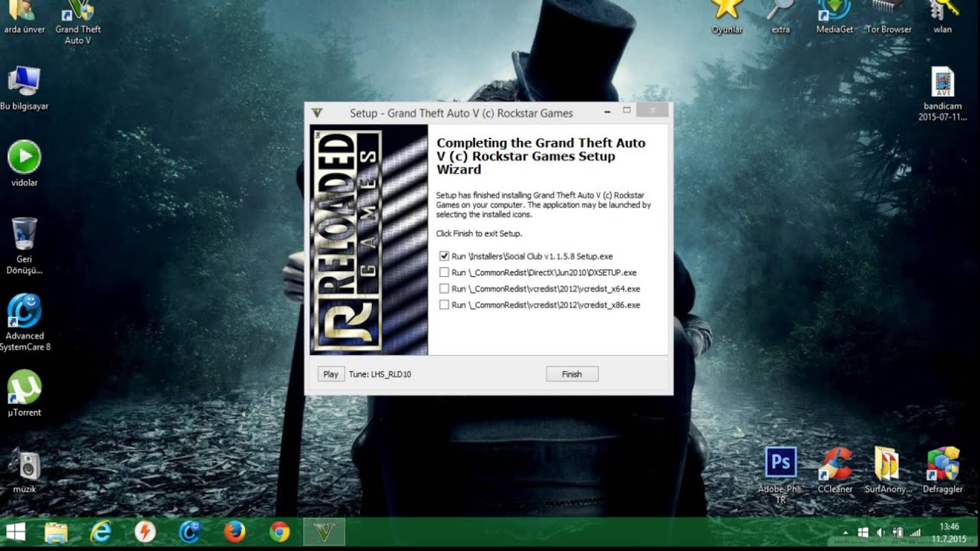Image resolution: width=980 pixels, height=551 pixels.
Task: Open the CCleaner desktop shortcut
Action: point(835,470)
